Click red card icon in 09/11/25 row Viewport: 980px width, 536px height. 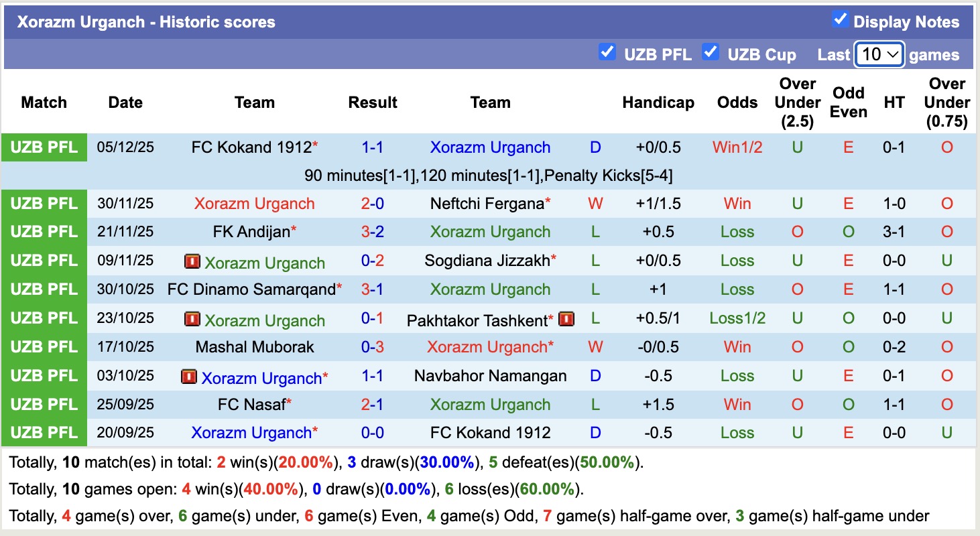192,261
